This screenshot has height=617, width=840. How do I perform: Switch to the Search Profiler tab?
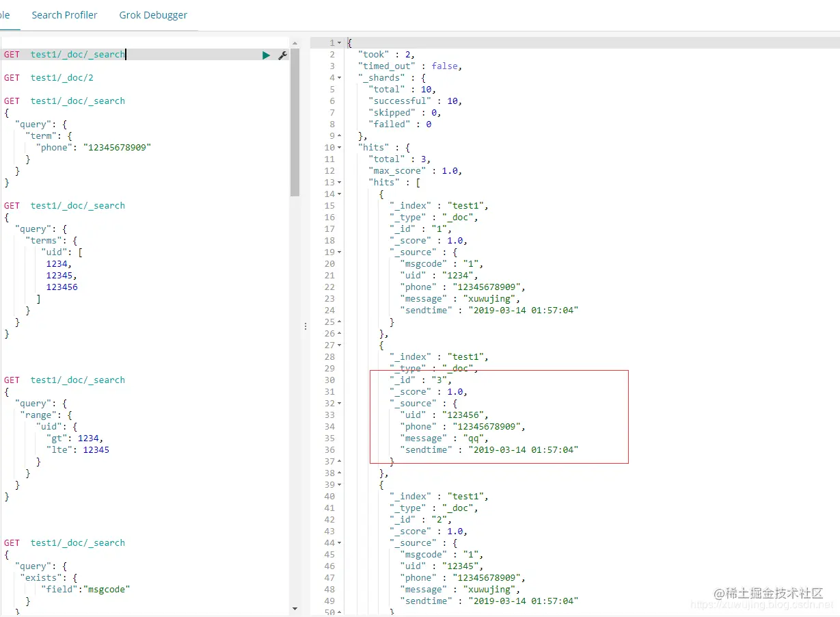click(64, 15)
